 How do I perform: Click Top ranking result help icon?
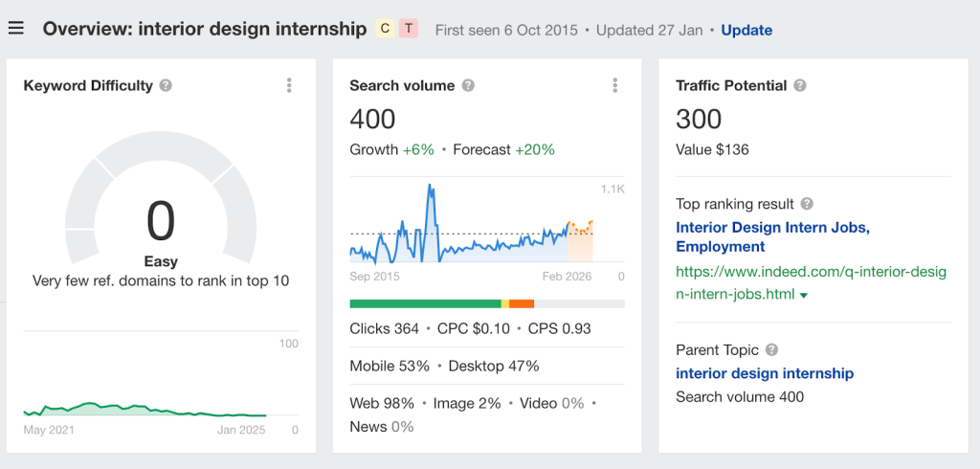click(807, 204)
